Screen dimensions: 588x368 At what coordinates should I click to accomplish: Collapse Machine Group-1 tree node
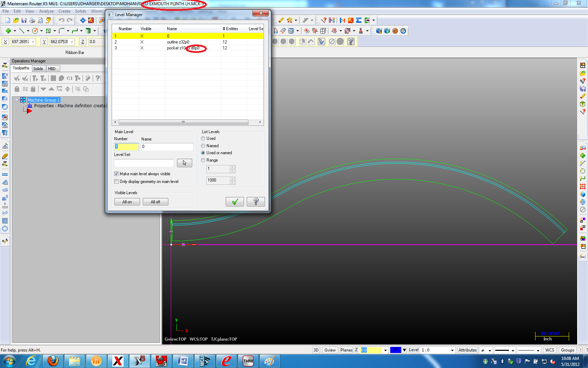[16, 100]
